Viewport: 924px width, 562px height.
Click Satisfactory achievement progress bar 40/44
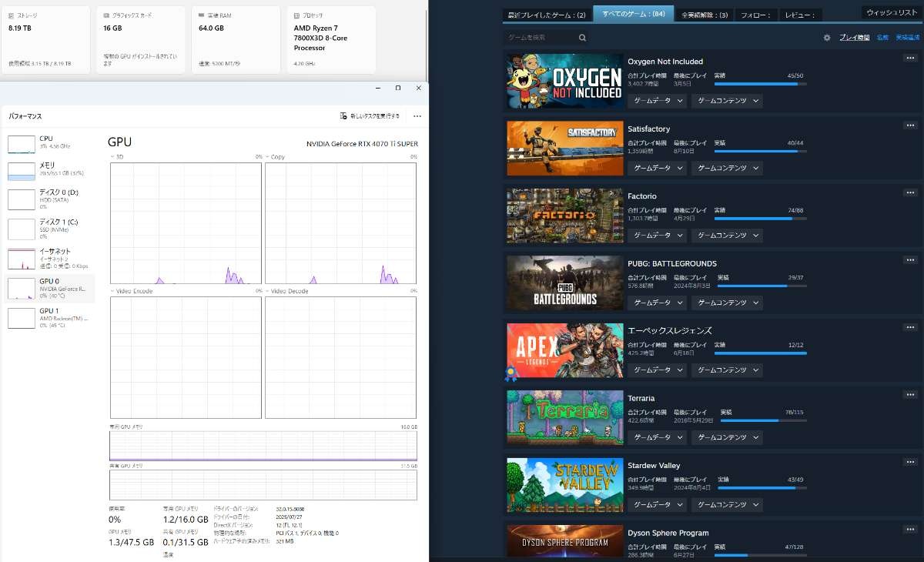pos(759,151)
